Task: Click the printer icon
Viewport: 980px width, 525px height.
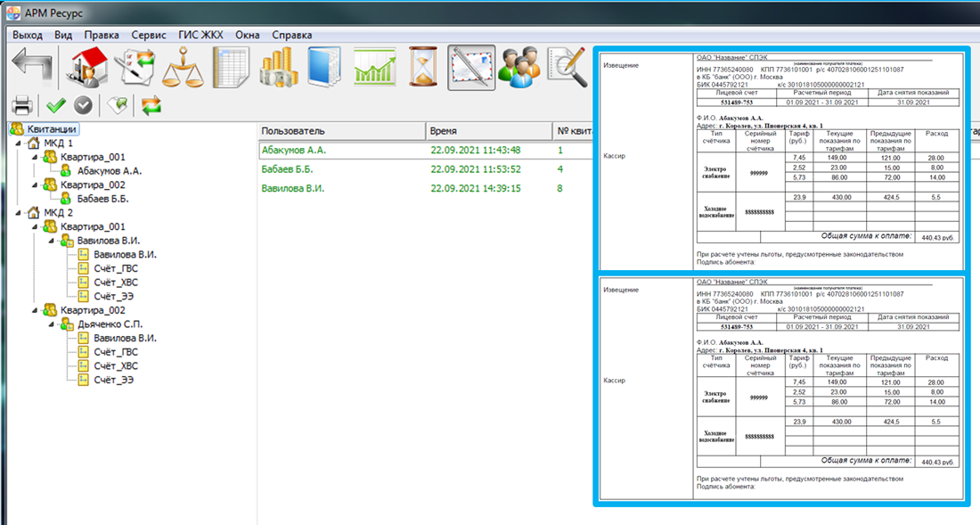Action: tap(22, 105)
